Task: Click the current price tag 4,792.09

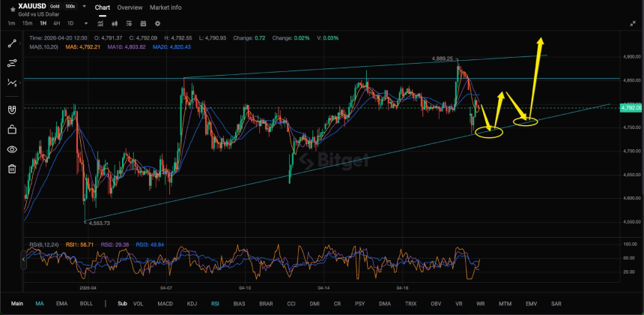Action: point(631,108)
